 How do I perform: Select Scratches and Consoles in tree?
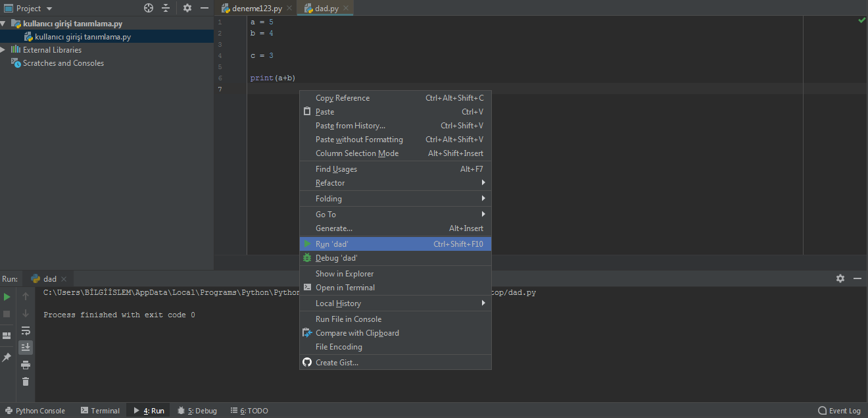pyautogui.click(x=63, y=63)
